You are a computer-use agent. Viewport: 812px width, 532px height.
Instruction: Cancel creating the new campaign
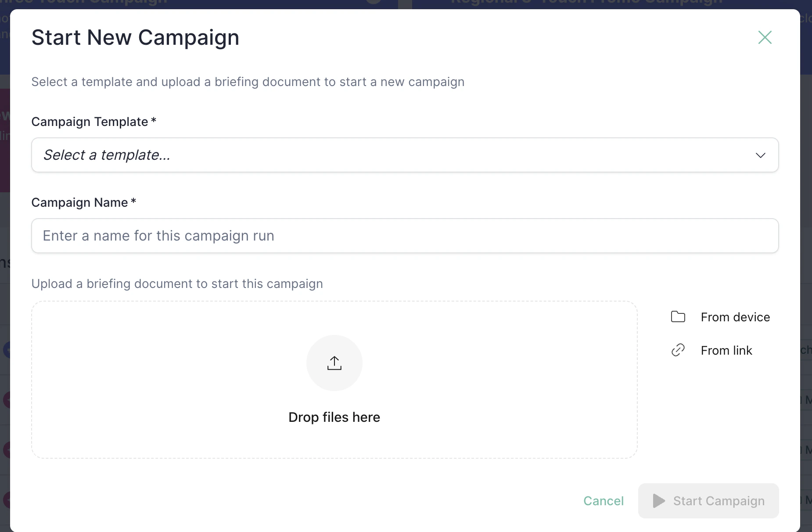click(604, 501)
